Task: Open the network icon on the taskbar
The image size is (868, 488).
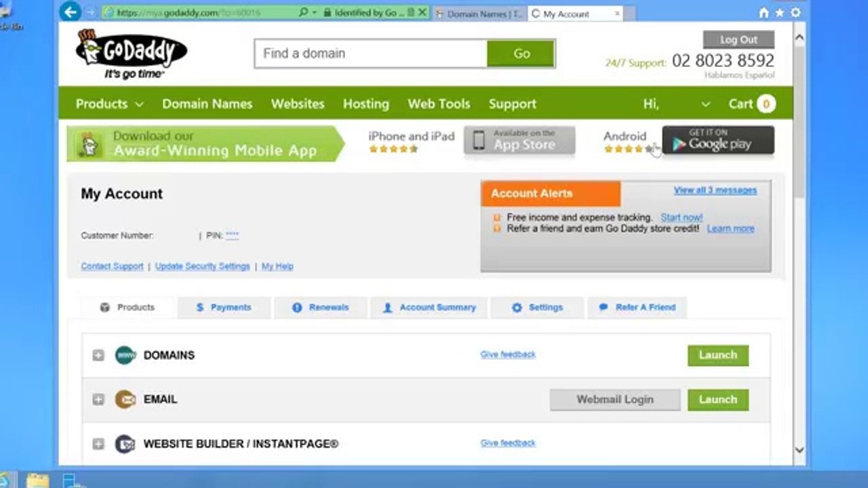Action: pyautogui.click(x=71, y=480)
